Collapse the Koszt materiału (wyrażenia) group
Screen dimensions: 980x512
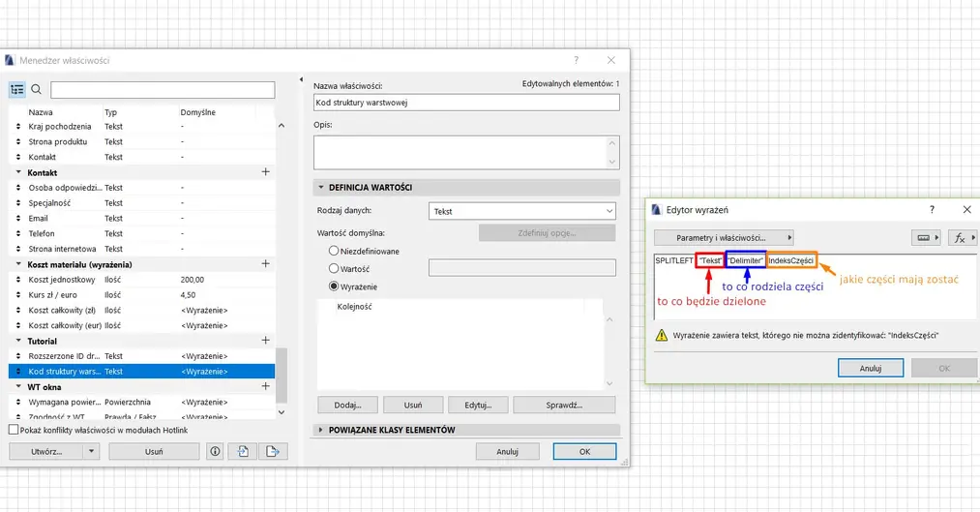(x=18, y=264)
